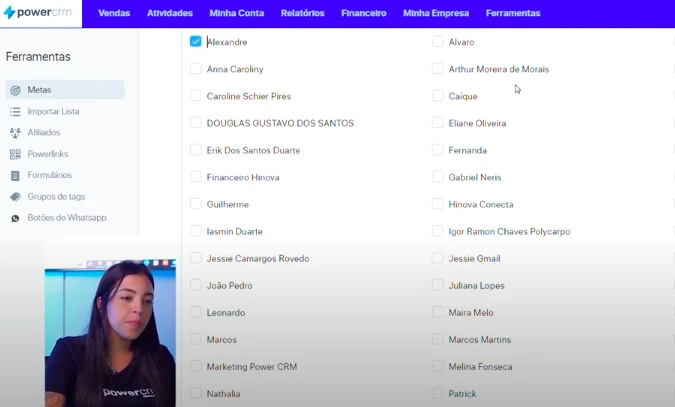
Task: Check the DOUGLAS GUSTAVO DOS SANTOS checkbox
Action: tap(195, 123)
